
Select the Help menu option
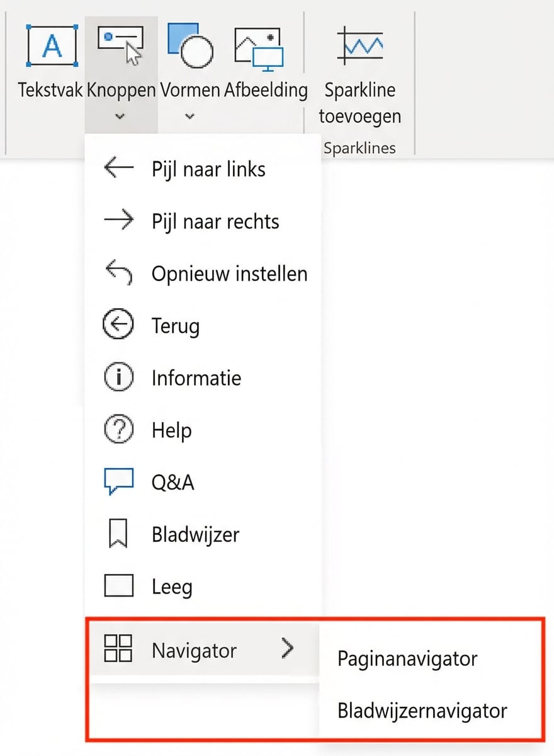(172, 429)
